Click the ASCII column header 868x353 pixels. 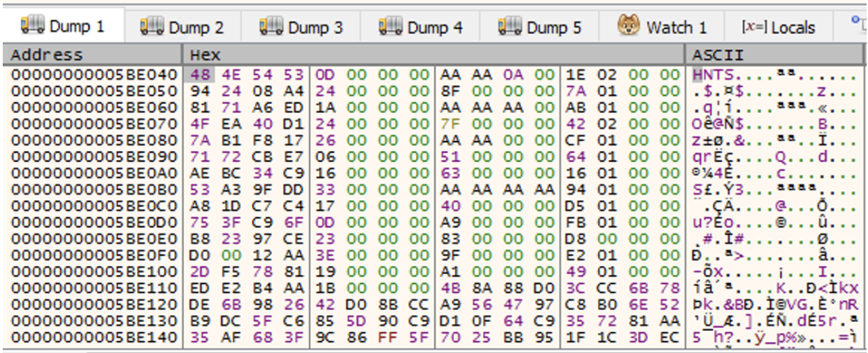coord(775,55)
